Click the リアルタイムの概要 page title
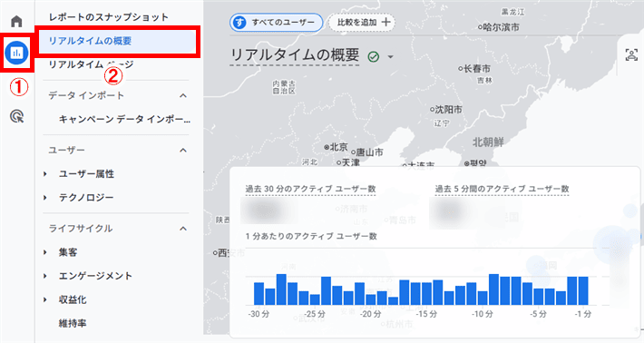The width and height of the screenshot is (644, 343). (295, 55)
